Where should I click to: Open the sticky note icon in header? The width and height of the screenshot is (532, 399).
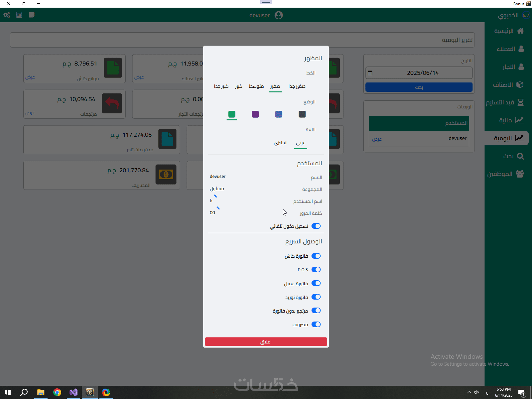[x=32, y=15]
